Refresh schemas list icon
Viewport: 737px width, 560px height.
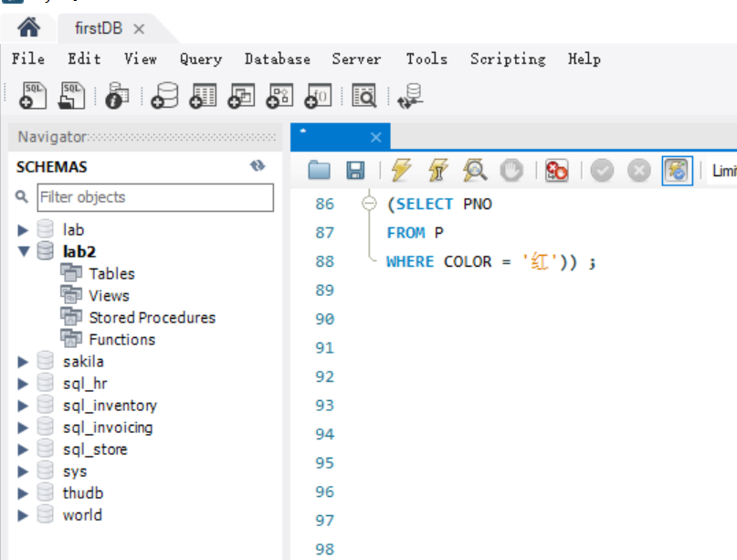click(x=258, y=166)
